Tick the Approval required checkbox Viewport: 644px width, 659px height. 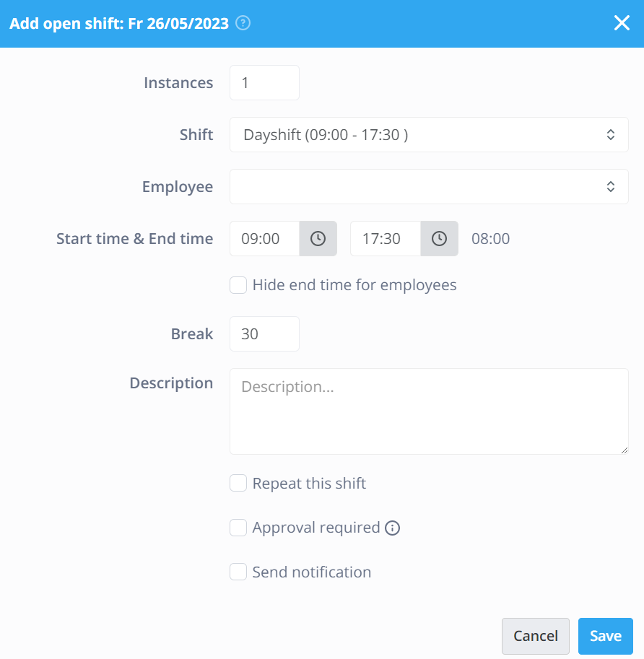(x=238, y=528)
